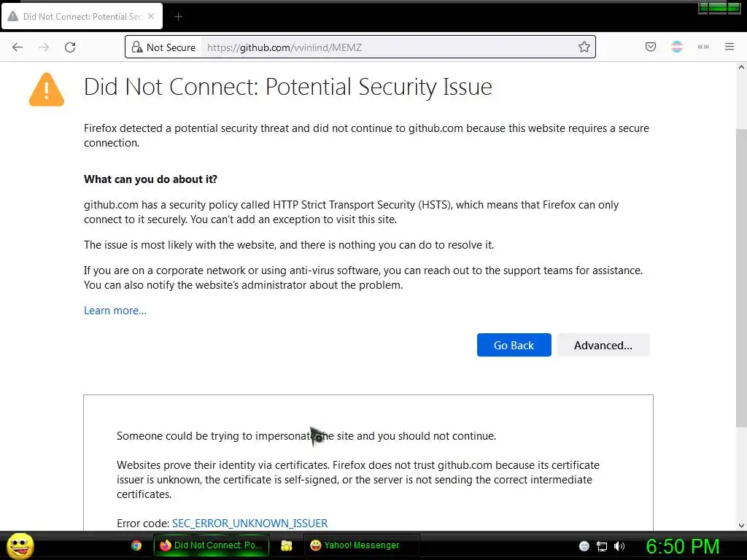
Task: Click the forward navigation arrow
Action: pos(44,47)
